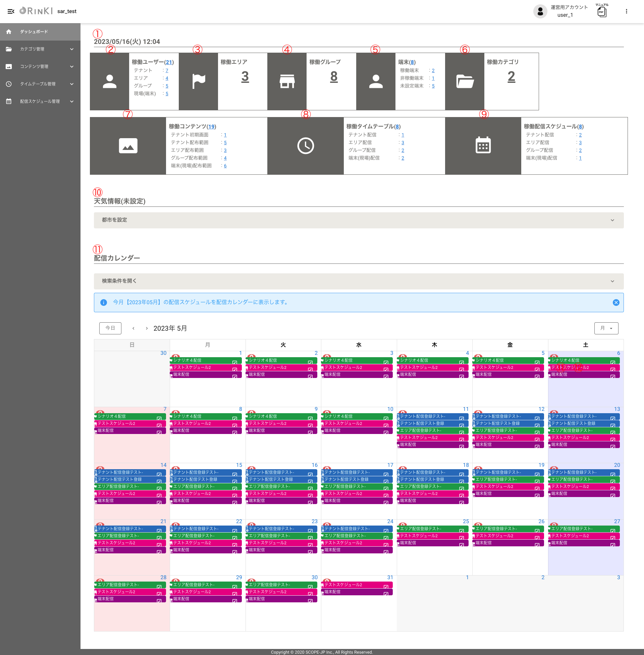Open the PDF manual icon
The height and width of the screenshot is (655, 644).
(601, 12)
